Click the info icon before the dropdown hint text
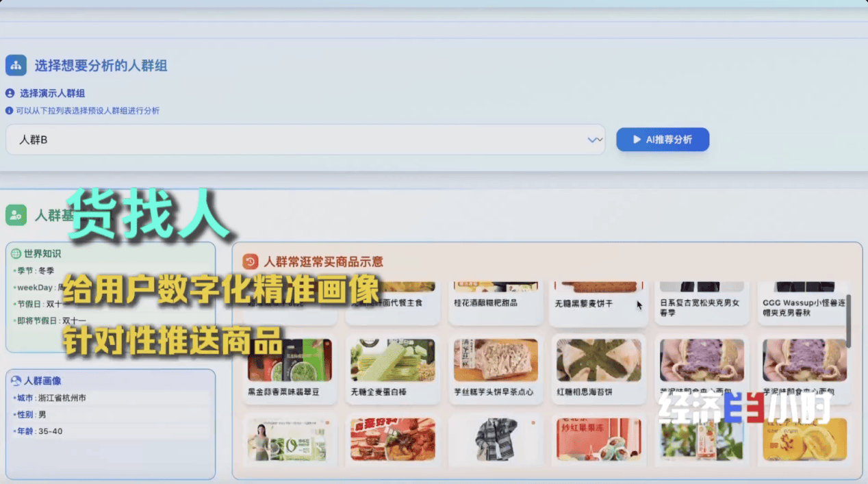 pyautogui.click(x=10, y=110)
